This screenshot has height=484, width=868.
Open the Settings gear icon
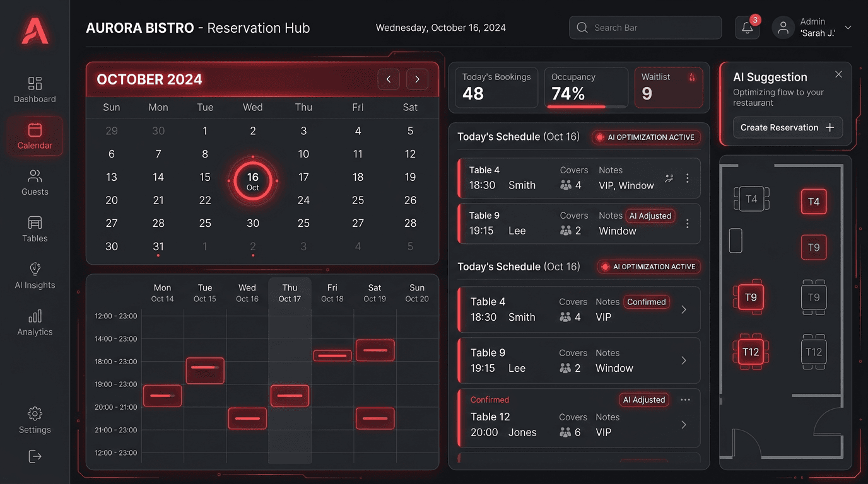35,414
